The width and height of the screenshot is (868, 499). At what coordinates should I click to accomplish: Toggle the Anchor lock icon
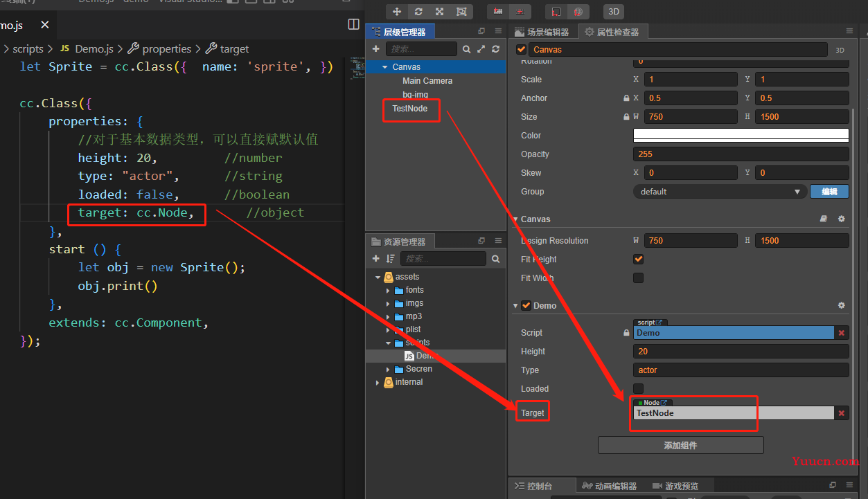pyautogui.click(x=627, y=98)
